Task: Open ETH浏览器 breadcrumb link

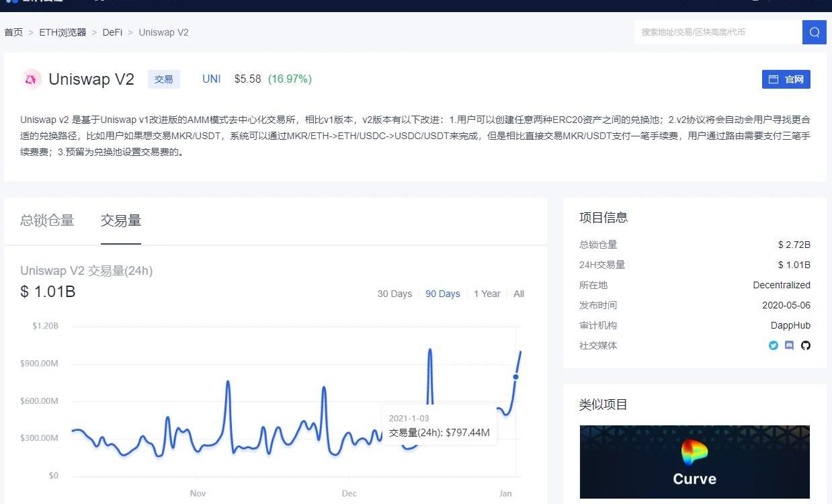Action: [x=63, y=32]
